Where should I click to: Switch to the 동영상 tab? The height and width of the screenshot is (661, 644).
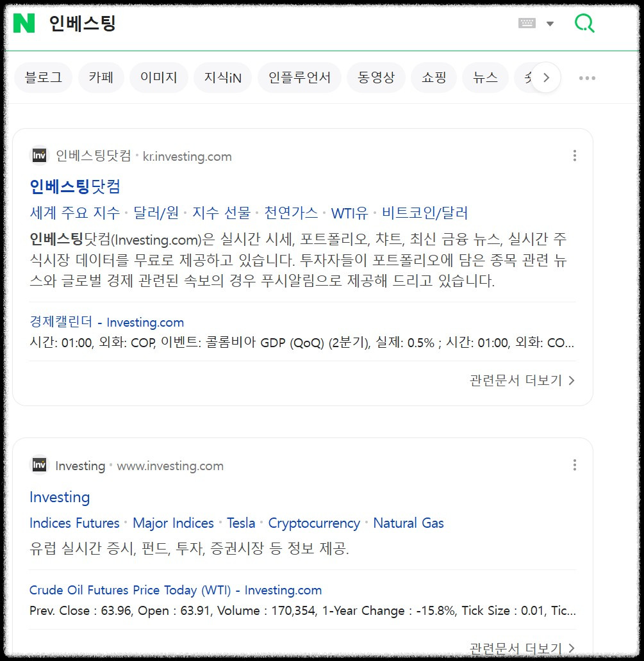[x=376, y=78]
